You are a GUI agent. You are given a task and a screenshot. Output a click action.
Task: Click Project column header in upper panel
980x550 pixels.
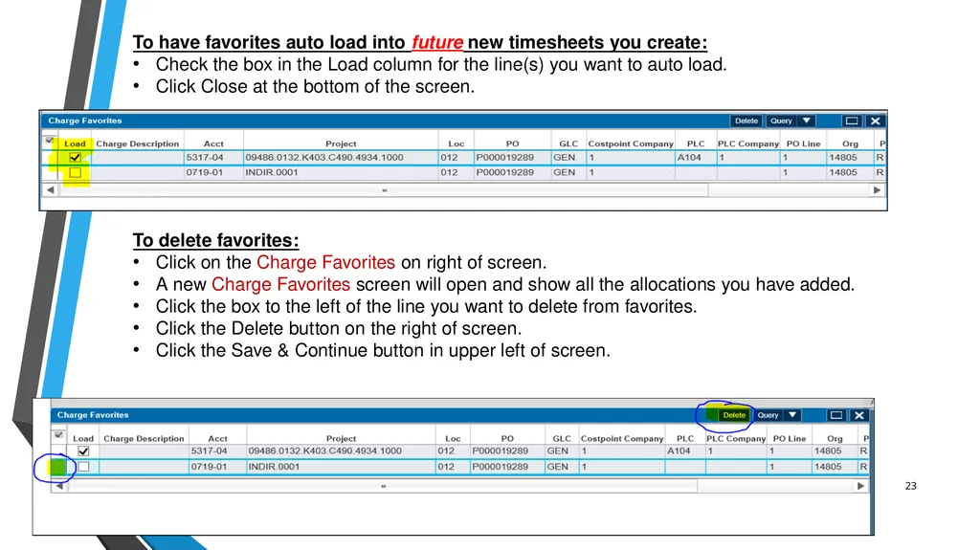click(x=341, y=143)
